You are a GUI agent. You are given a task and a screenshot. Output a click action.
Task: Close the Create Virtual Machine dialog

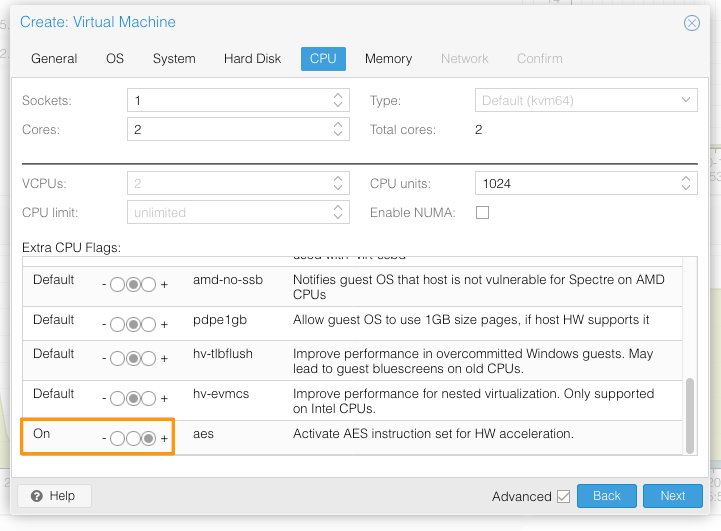(x=691, y=23)
